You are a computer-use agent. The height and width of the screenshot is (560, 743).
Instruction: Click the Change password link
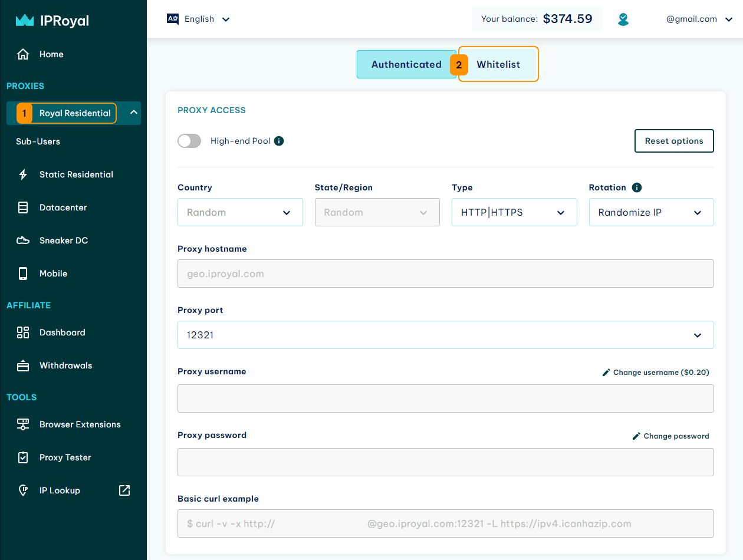click(671, 436)
